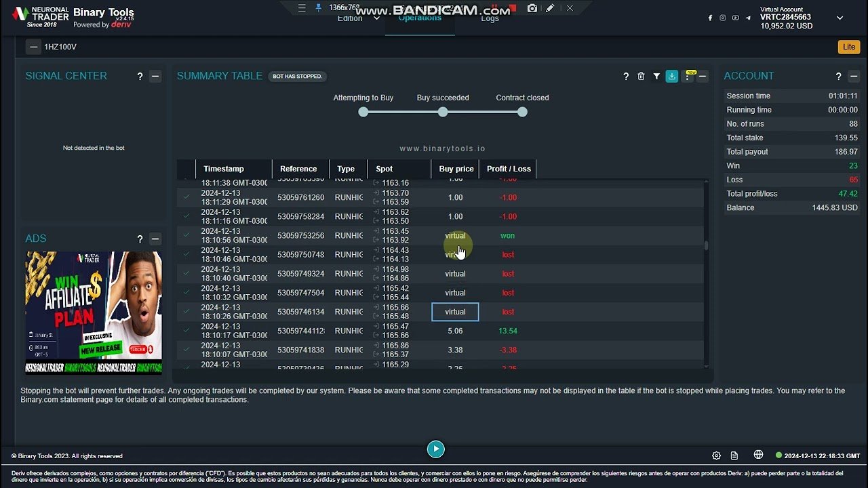Open the summary table filter icon

click(x=656, y=77)
